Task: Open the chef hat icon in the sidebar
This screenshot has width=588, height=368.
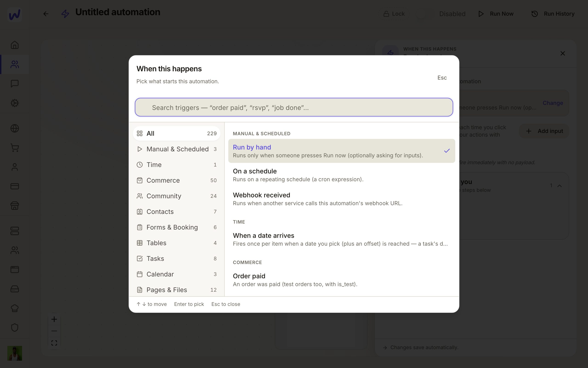Action: 14,308
